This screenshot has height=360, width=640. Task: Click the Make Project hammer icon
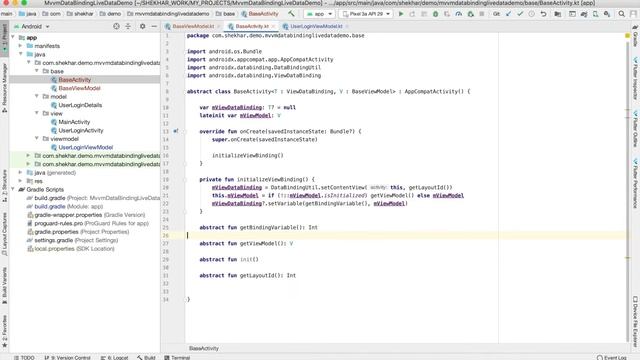(291, 14)
